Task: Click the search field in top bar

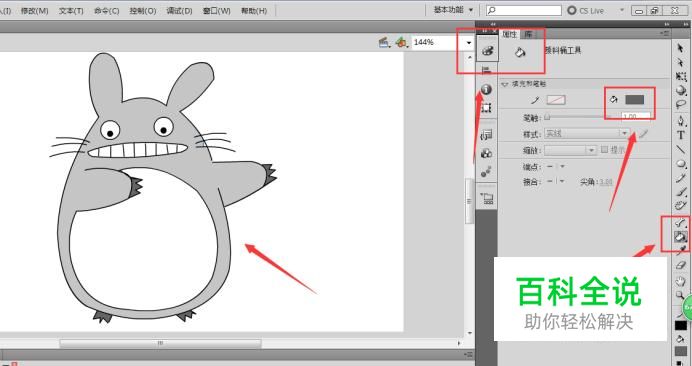Action: click(523, 10)
